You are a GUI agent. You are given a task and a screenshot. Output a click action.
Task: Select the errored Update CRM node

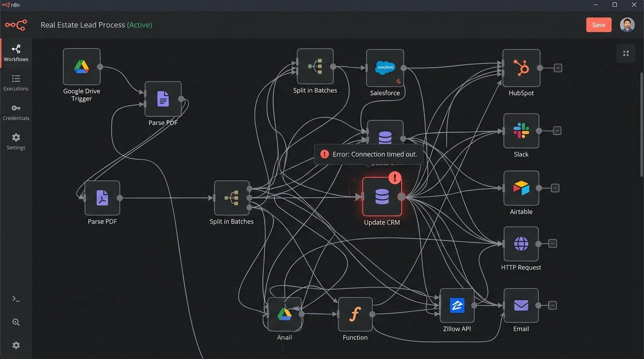(x=382, y=197)
